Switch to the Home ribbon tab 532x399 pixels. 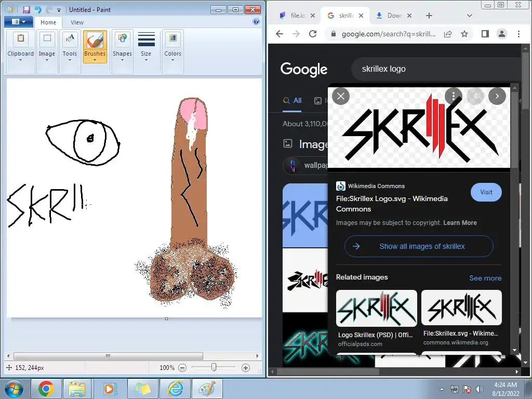pos(48,22)
